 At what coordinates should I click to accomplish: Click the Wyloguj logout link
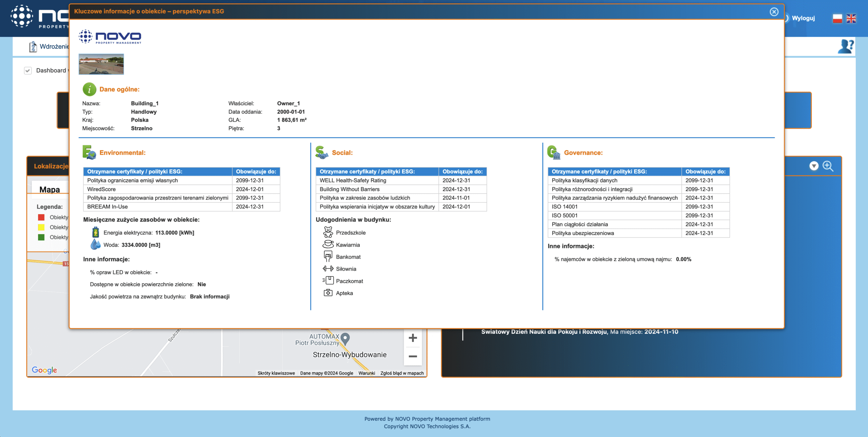pos(803,18)
